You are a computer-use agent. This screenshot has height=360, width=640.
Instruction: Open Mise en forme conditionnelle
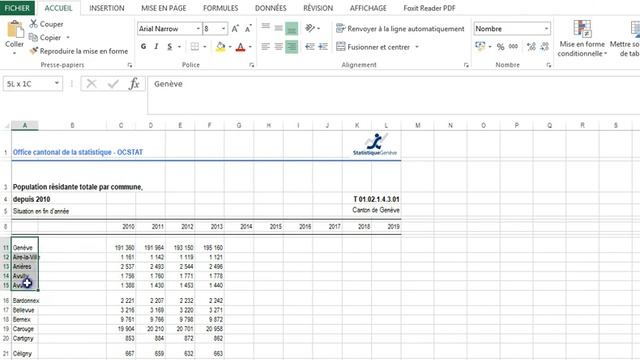click(582, 38)
